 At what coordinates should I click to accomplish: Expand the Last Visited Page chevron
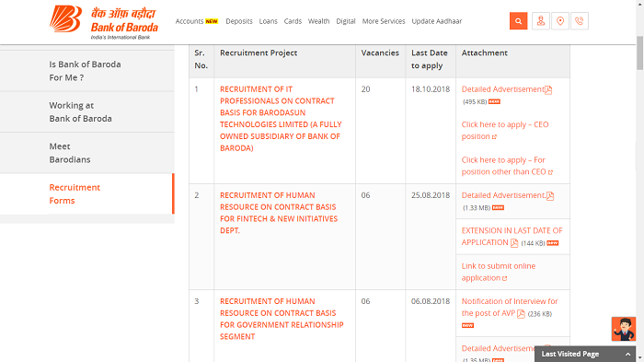627,355
